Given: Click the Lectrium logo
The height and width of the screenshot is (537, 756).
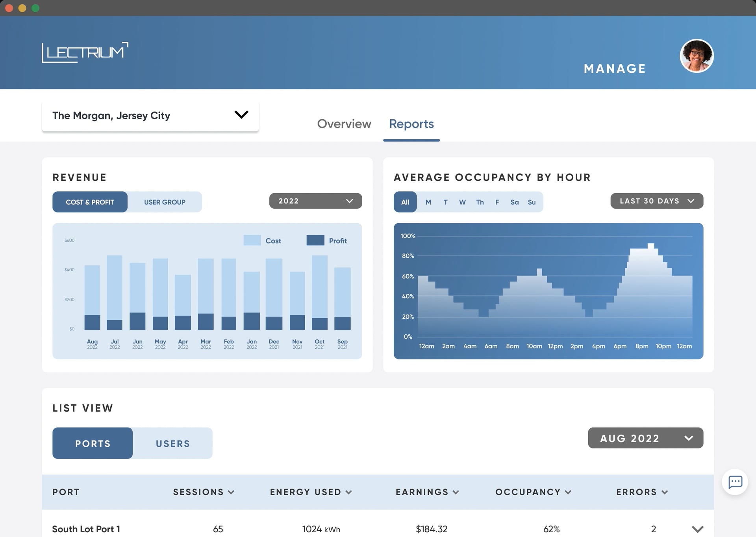Looking at the screenshot, I should click(x=83, y=52).
